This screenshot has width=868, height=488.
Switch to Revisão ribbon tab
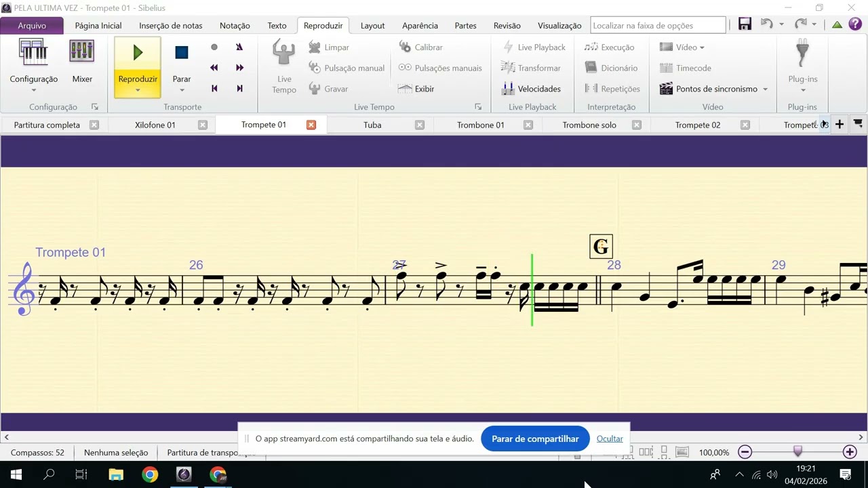507,26
